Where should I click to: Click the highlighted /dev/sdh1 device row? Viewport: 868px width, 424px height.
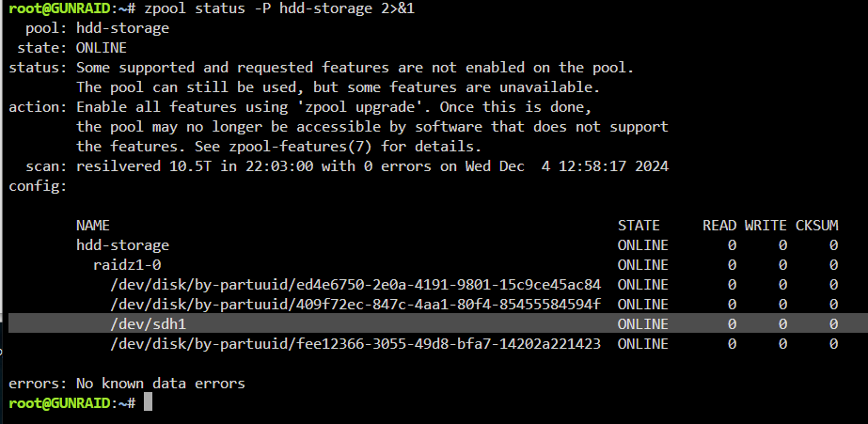click(x=438, y=323)
